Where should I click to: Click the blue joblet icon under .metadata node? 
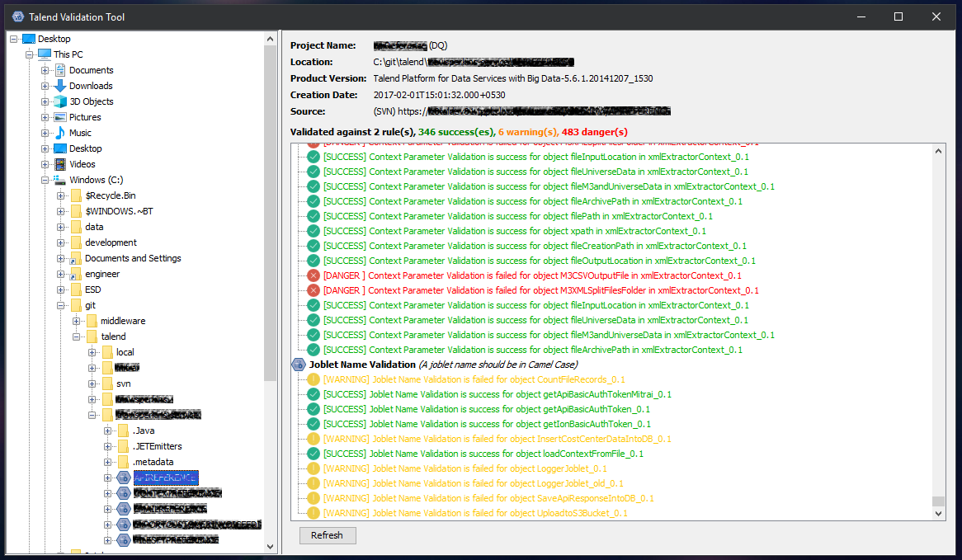(124, 478)
